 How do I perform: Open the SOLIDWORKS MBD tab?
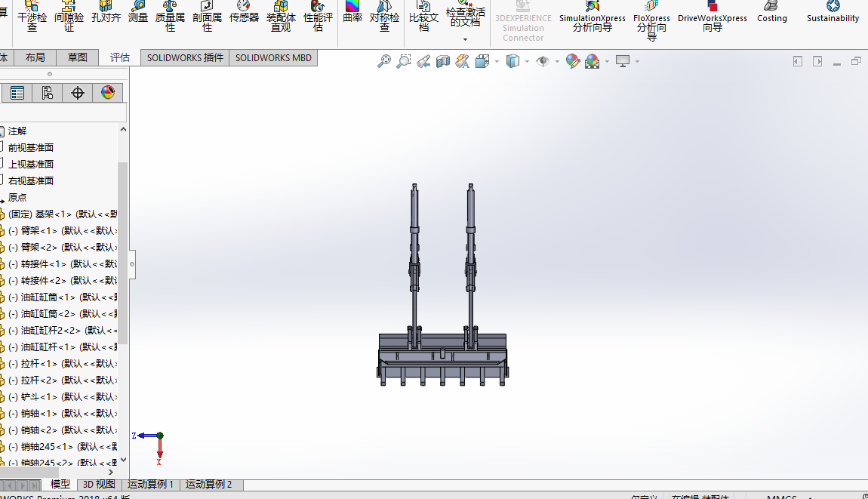point(273,57)
